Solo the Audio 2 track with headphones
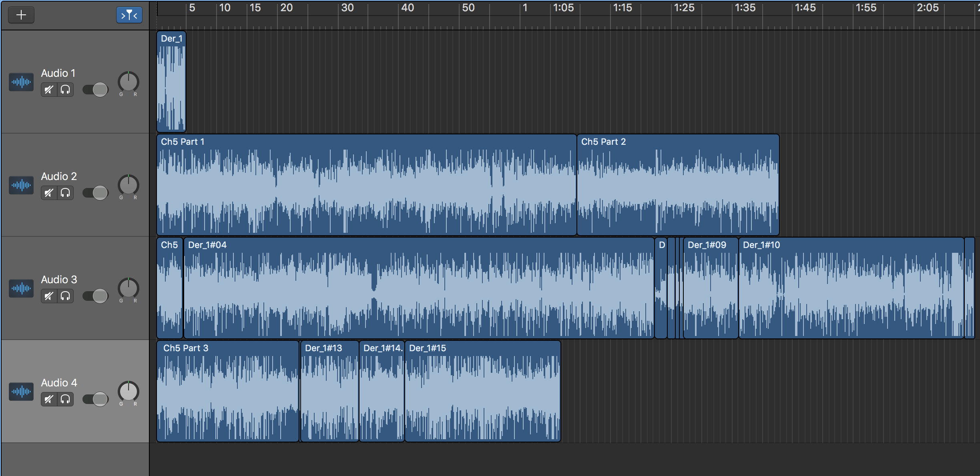Viewport: 980px width, 476px height. pos(65,193)
